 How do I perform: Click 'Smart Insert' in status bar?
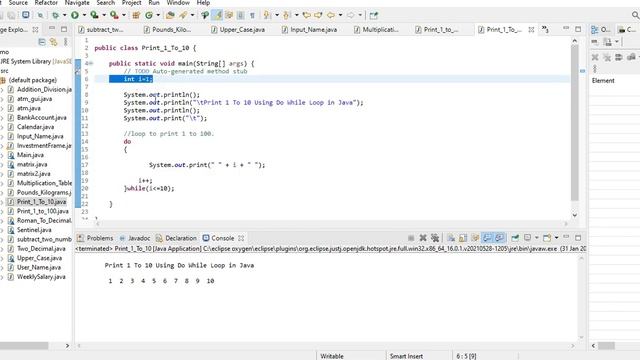[406, 356]
